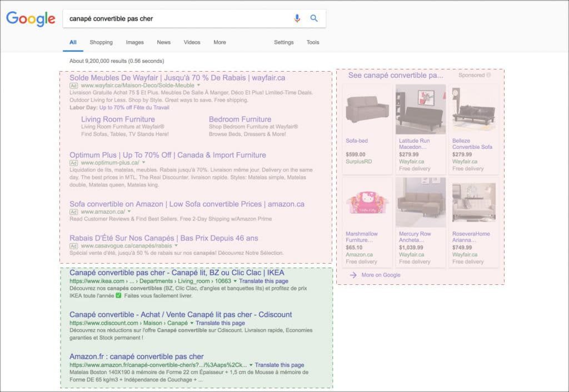Viewport: 569px width, 392px height.
Task: Click the Sponsored info icon
Action: pos(488,75)
